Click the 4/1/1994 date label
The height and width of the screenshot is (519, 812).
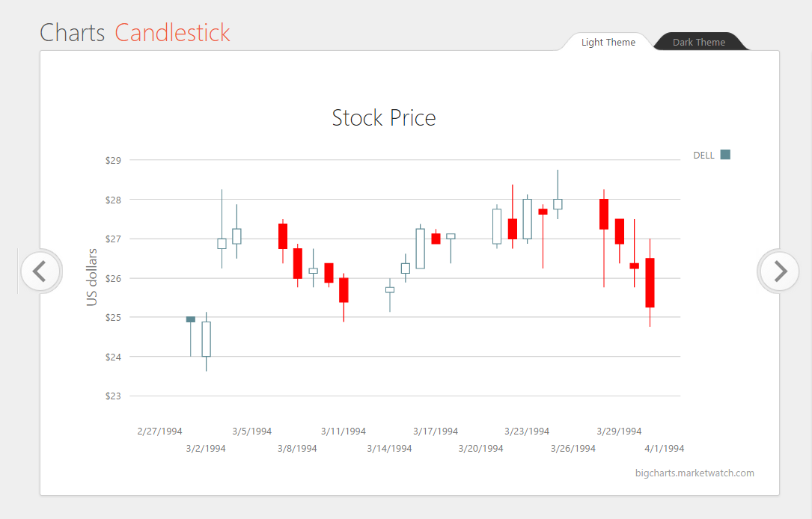click(665, 449)
